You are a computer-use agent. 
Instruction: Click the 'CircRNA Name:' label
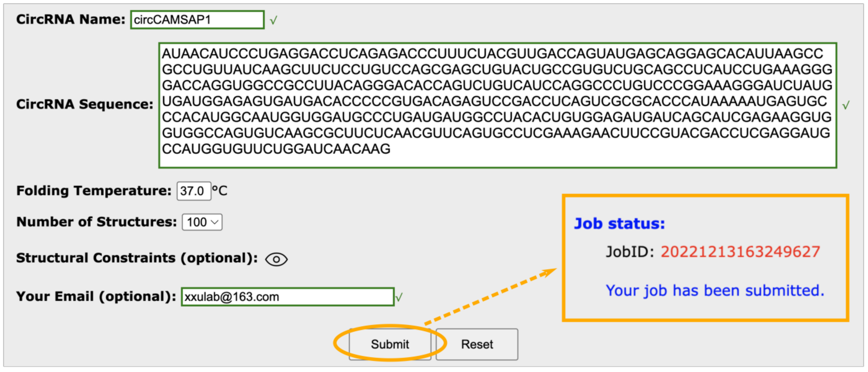[x=70, y=20]
